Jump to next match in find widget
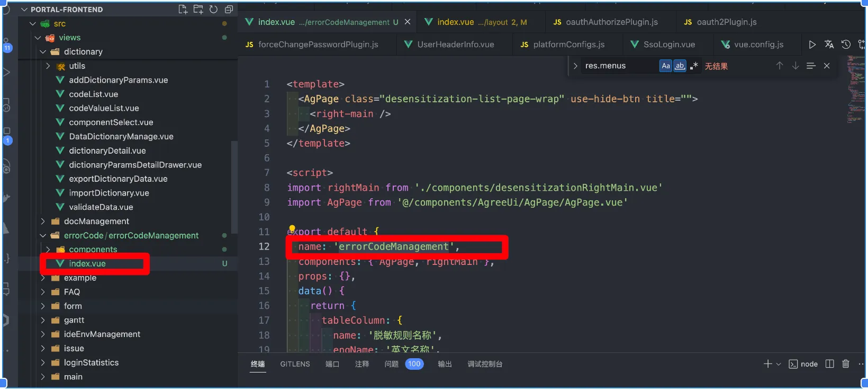Image resolution: width=868 pixels, height=390 pixels. click(795, 66)
